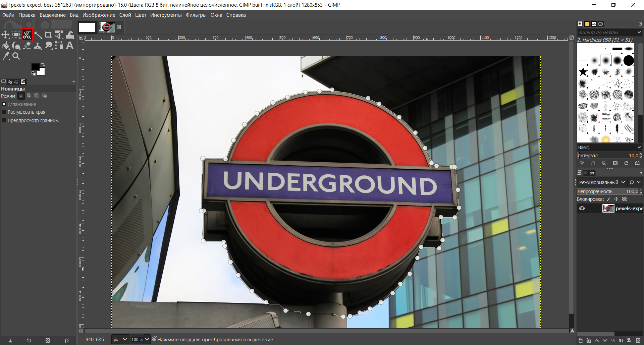This screenshot has height=345, width=644.
Task: Switch to the Tool Options tab
Action: point(4,81)
